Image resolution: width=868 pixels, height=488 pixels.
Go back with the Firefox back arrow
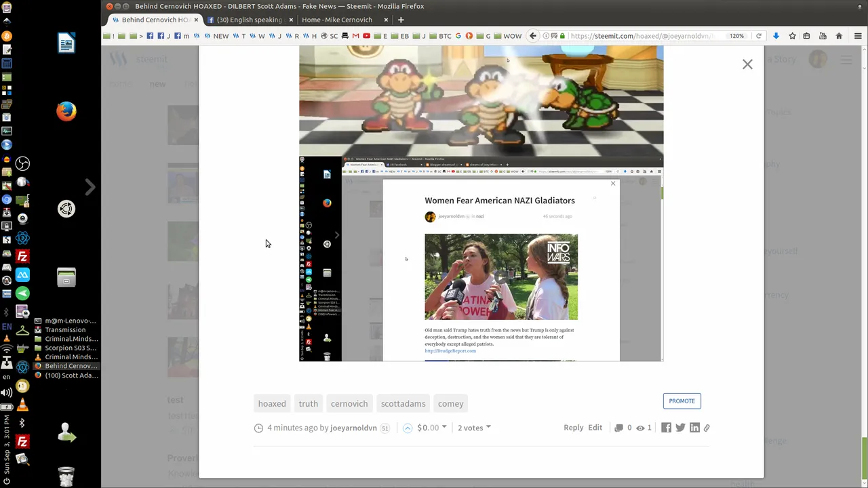533,36
